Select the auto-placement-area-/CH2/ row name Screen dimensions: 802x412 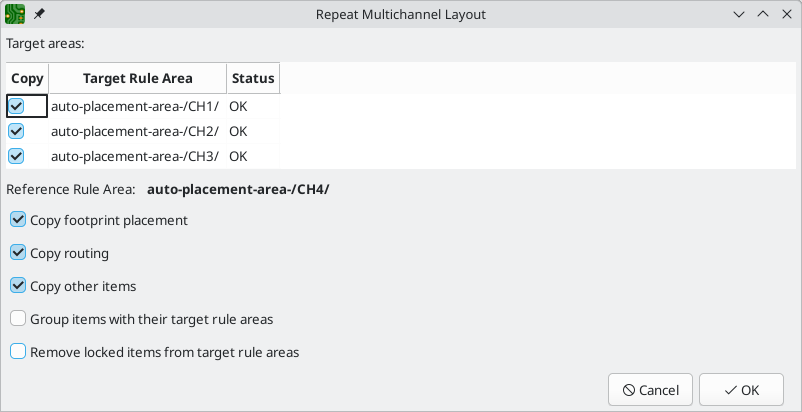pyautogui.click(x=135, y=131)
